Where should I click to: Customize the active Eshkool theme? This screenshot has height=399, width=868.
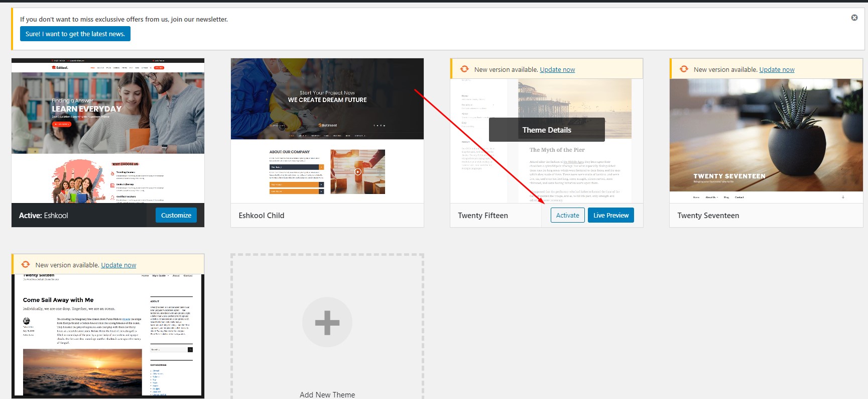pos(176,215)
